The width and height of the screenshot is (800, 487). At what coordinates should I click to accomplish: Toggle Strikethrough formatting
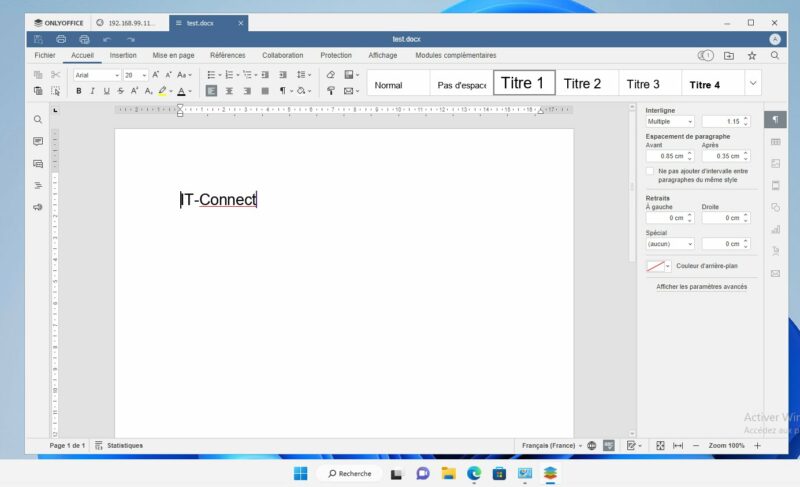(x=120, y=91)
